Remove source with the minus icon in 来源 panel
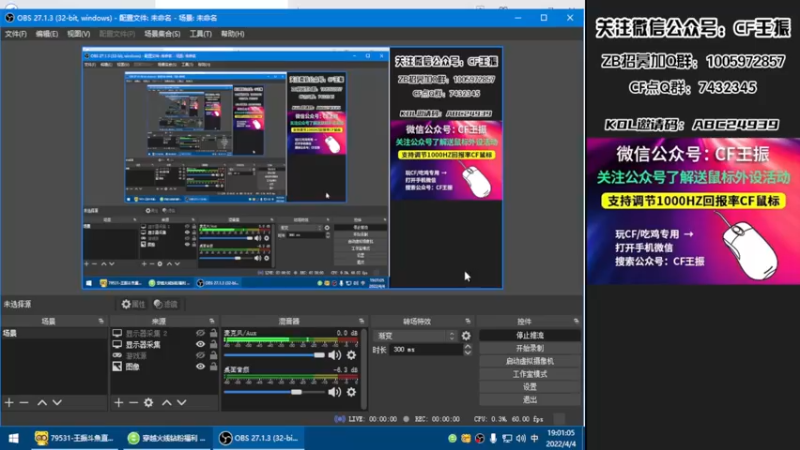Screen dimensions: 800x450 (x=133, y=403)
